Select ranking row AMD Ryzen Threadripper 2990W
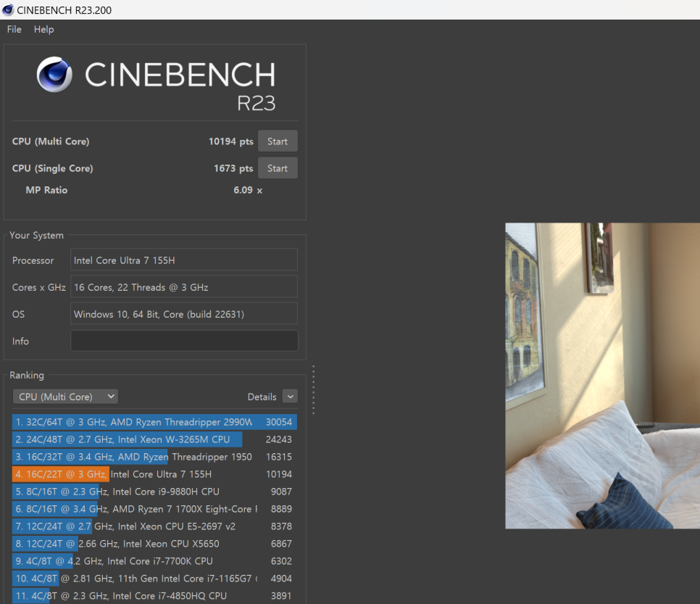 point(154,422)
